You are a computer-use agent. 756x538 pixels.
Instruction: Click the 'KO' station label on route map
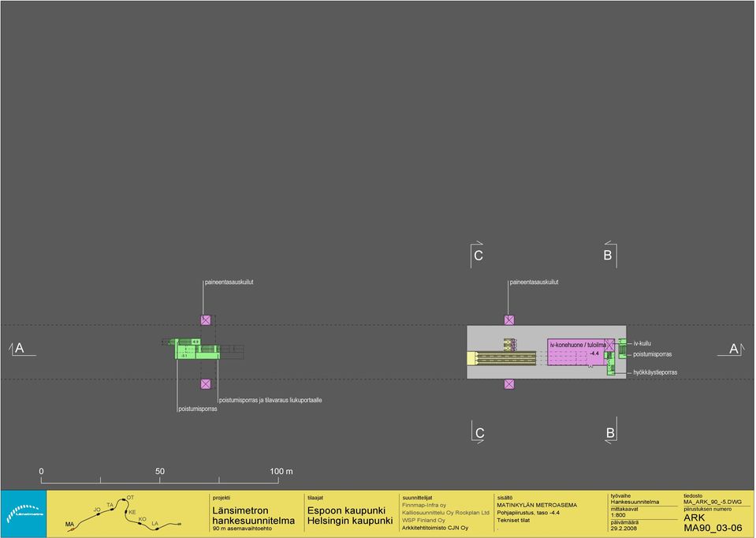click(142, 520)
